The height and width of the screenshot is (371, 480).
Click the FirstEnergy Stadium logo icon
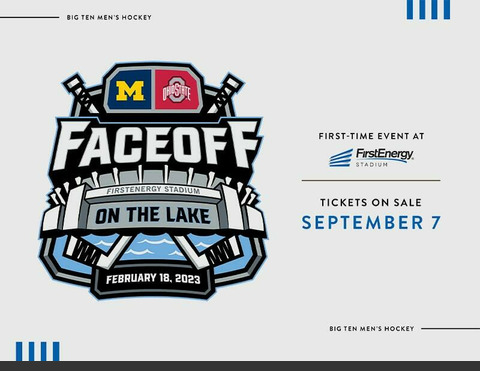coord(341,158)
